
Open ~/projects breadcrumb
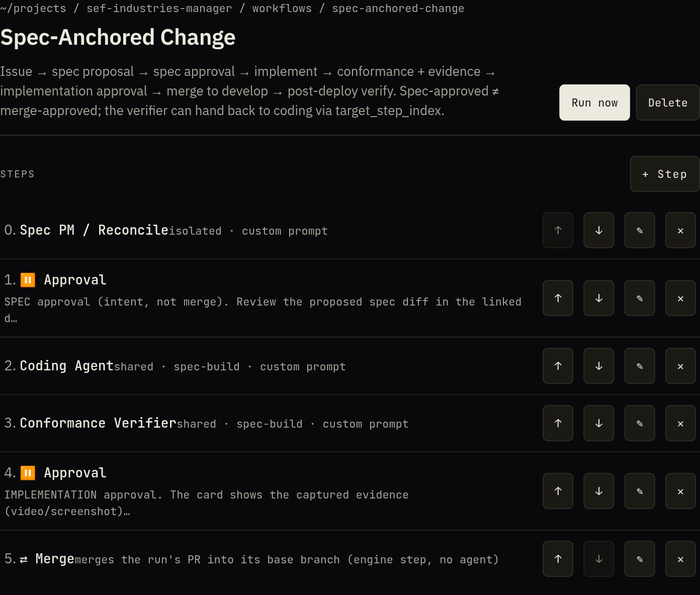(x=33, y=9)
